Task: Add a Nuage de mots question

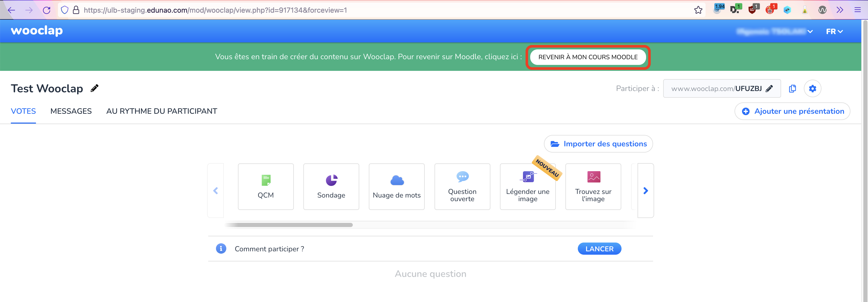Action: pyautogui.click(x=396, y=186)
